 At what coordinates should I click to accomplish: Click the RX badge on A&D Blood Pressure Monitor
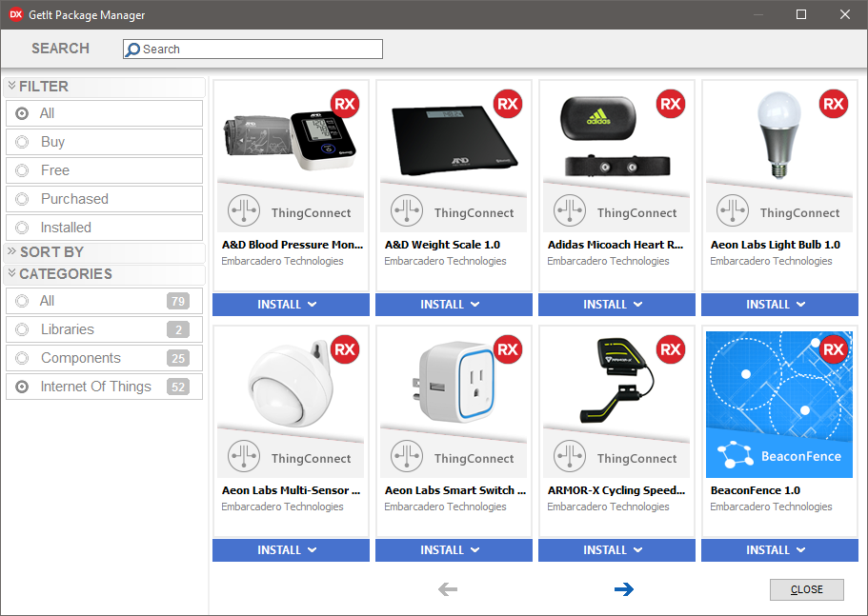[345, 104]
